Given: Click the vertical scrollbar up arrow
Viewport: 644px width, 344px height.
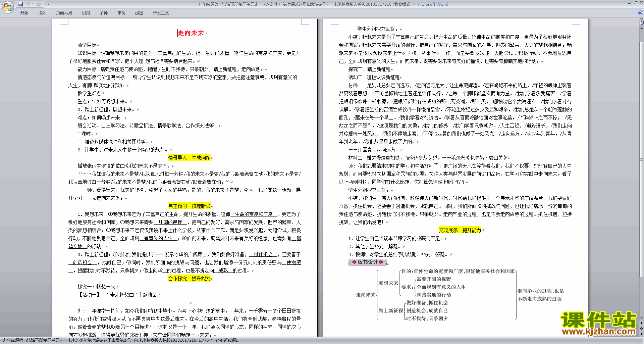Looking at the screenshot, I should click(x=642, y=28).
